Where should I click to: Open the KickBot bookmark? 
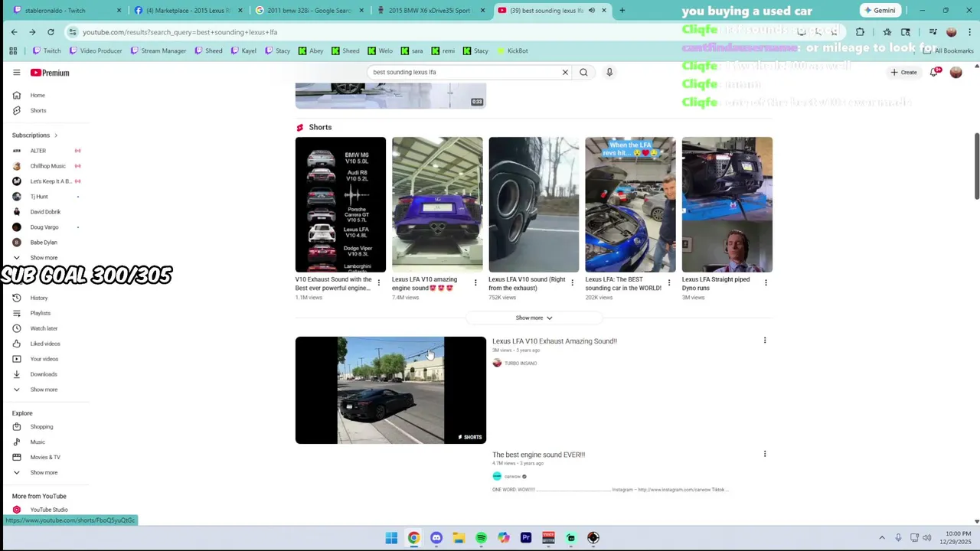pyautogui.click(x=512, y=51)
